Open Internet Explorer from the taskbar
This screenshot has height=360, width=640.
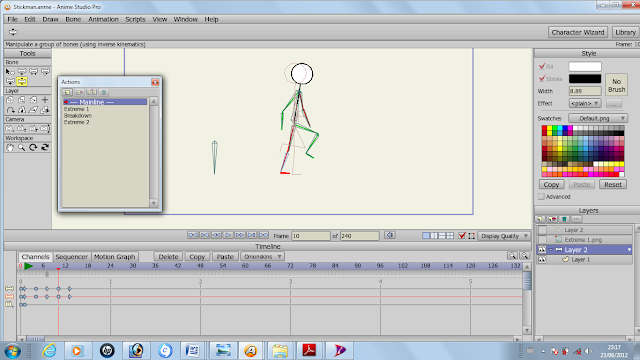click(49, 351)
